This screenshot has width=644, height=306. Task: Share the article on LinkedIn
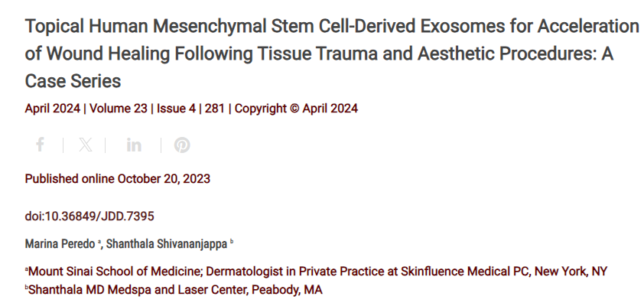(134, 145)
